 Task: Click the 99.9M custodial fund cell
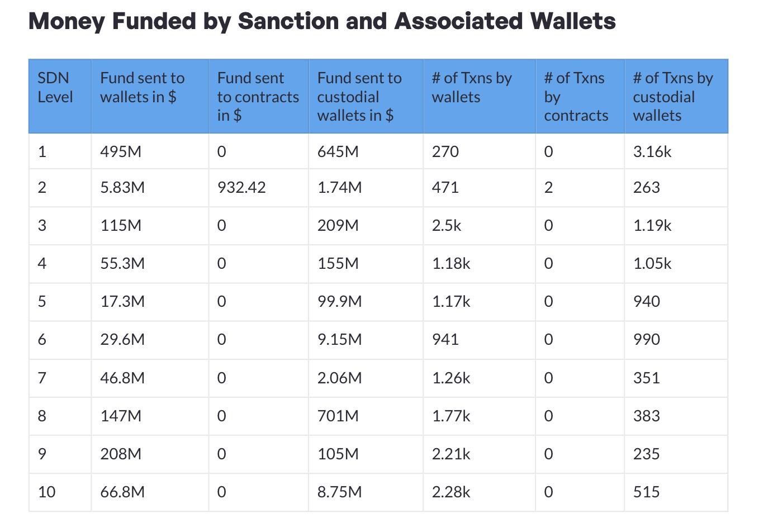pos(340,302)
